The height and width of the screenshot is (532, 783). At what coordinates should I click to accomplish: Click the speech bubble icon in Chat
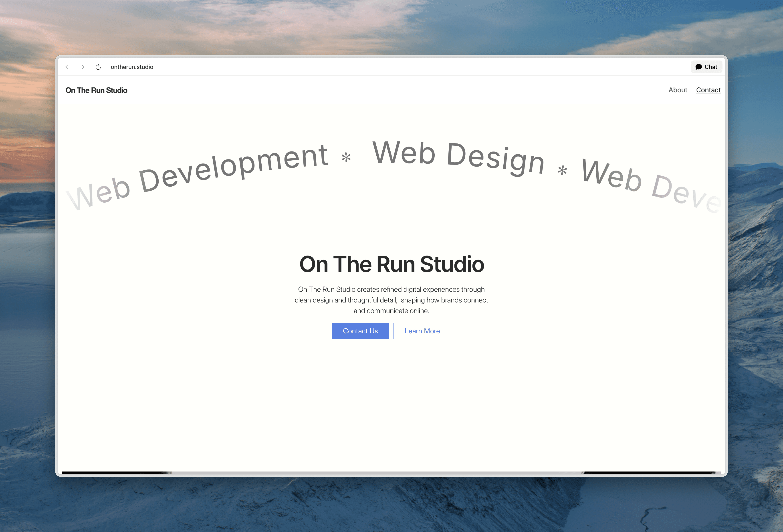click(x=698, y=67)
